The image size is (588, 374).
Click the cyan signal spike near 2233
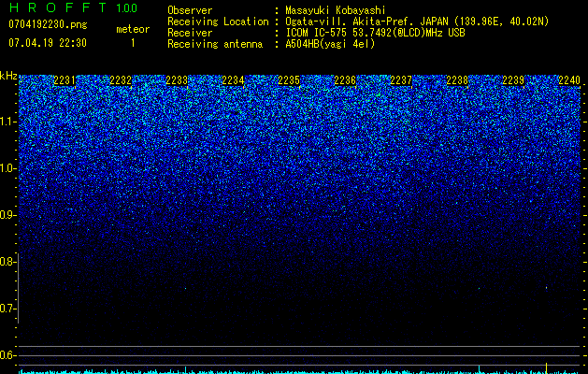pos(186,369)
